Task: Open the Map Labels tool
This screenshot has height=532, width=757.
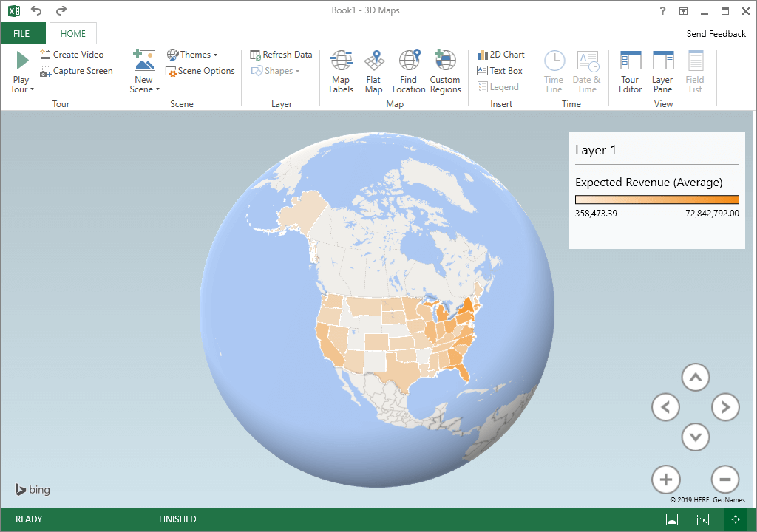Action: coord(341,71)
